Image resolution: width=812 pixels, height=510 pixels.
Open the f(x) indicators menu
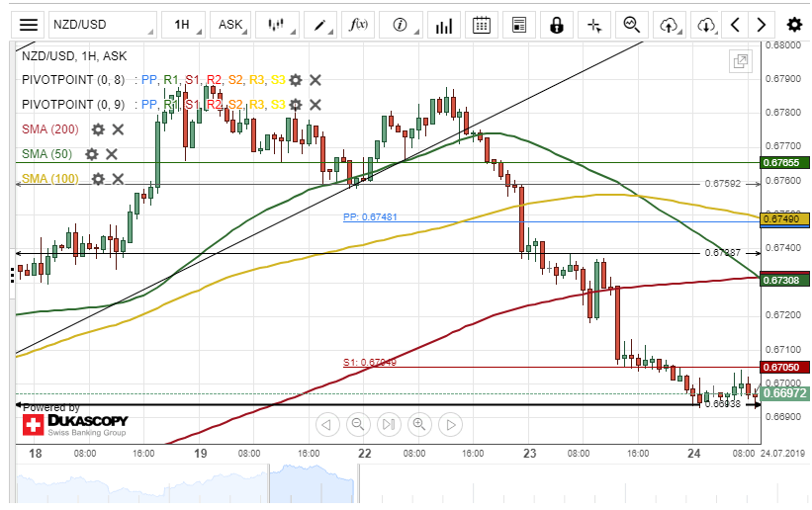pyautogui.click(x=358, y=25)
